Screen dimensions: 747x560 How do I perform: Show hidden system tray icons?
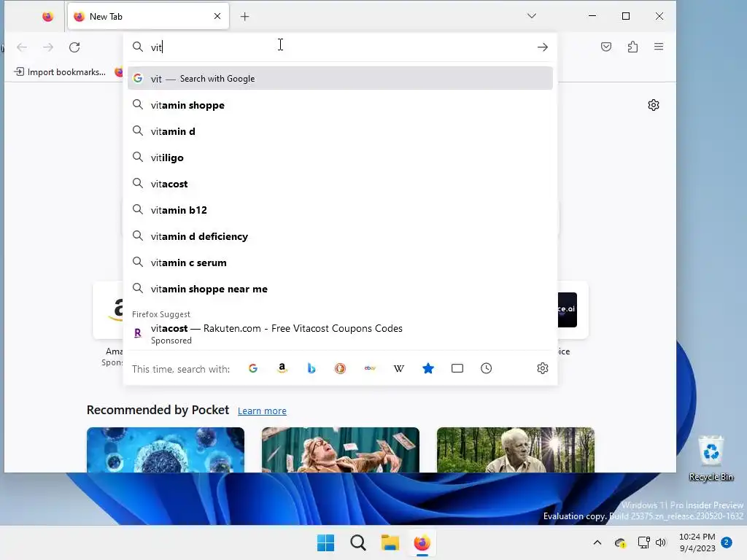pyautogui.click(x=597, y=542)
